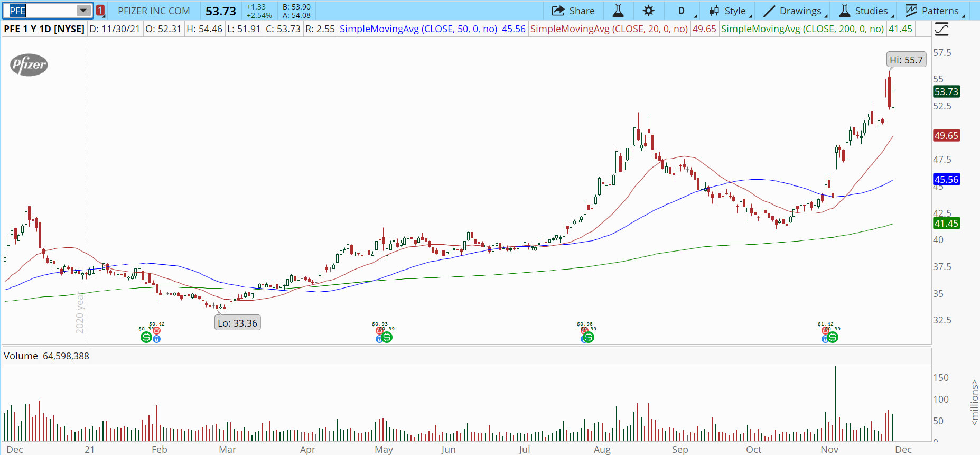Screen dimensions: 980x455
Task: Click the Mar label on the time axis
Action: click(x=227, y=450)
